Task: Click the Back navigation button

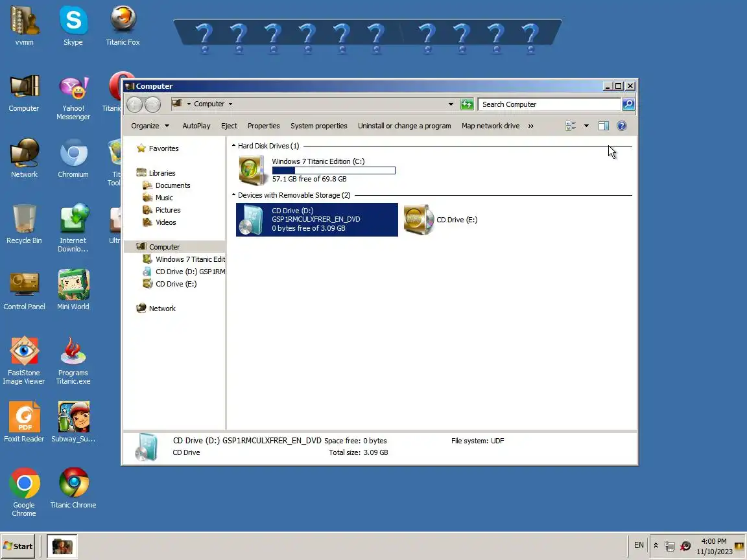Action: point(134,104)
